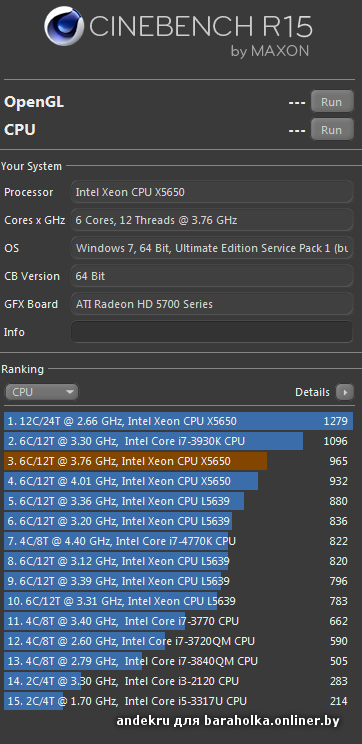Select the Processor field showing Xeon X5650
This screenshot has width=362, height=744.
coord(212,192)
